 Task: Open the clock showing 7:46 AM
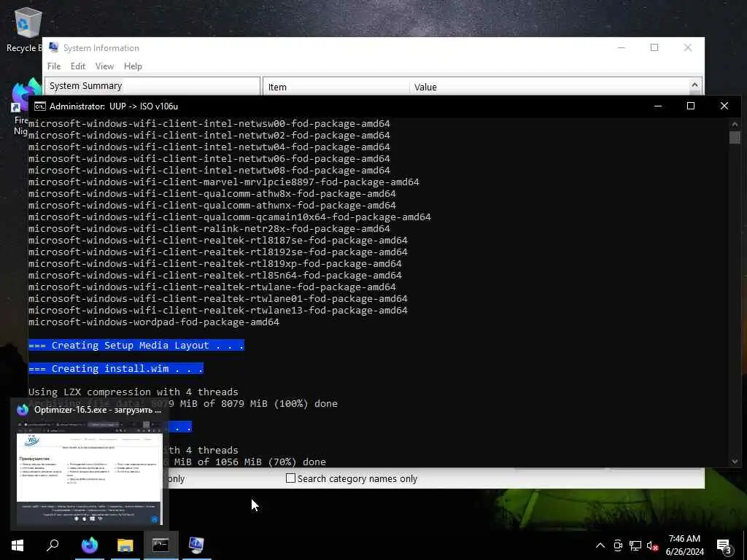pos(684,539)
